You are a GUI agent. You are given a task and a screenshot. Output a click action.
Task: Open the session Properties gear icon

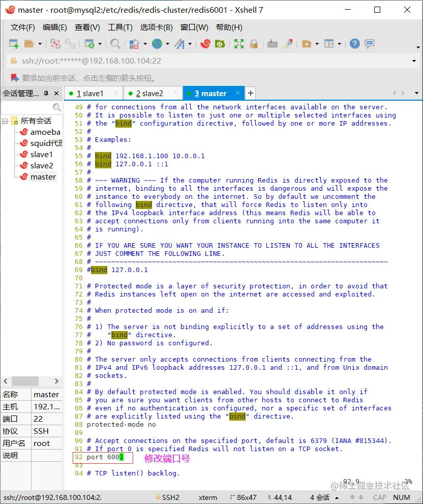click(89, 44)
